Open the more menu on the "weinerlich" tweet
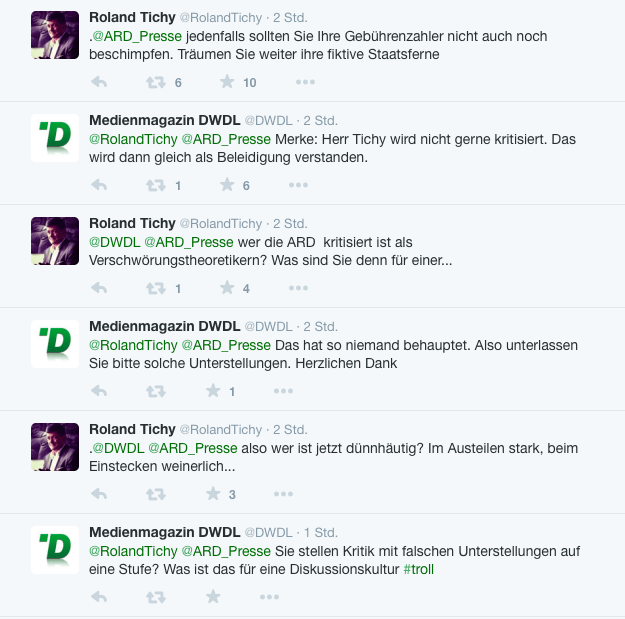The height and width of the screenshot is (619, 625). [285, 494]
